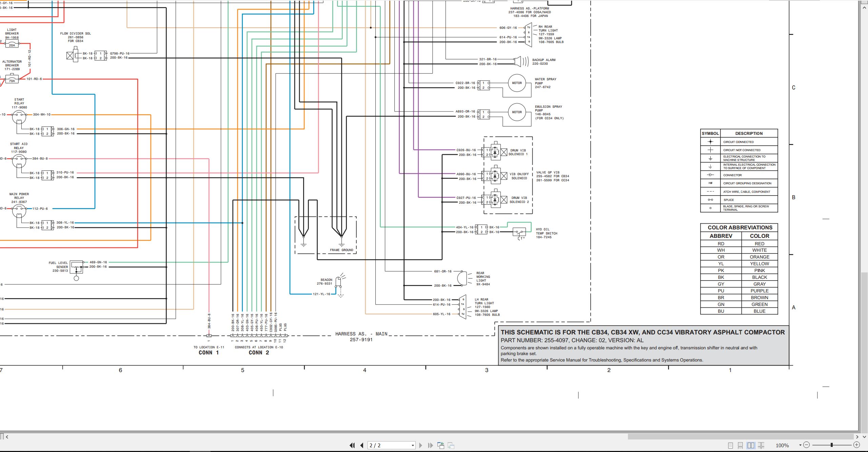Viewport: 868px width, 452px height.
Task: Click wire label 101-RD-6
Action: (x=34, y=79)
